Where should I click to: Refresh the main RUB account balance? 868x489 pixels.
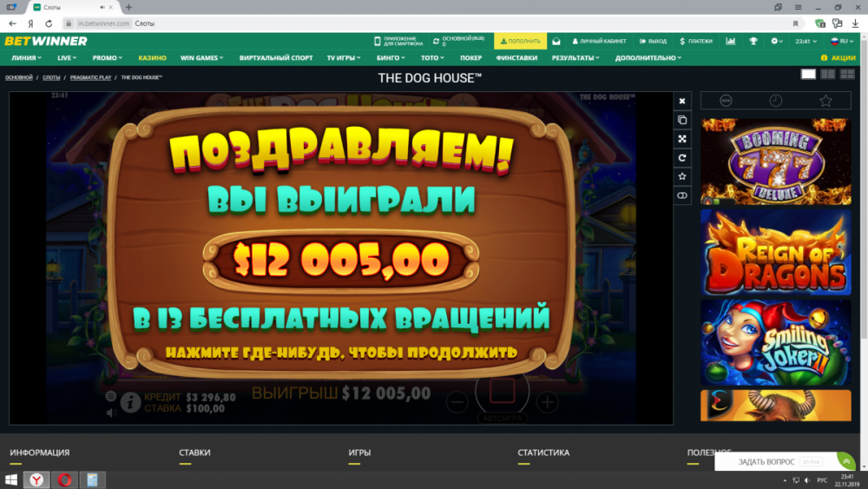(x=437, y=41)
